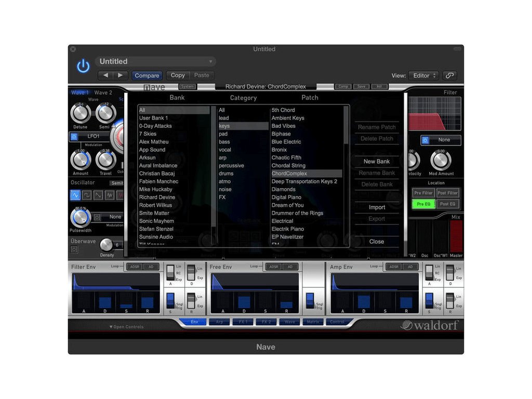Expand the Open Controls disclosure triangle

point(111,327)
